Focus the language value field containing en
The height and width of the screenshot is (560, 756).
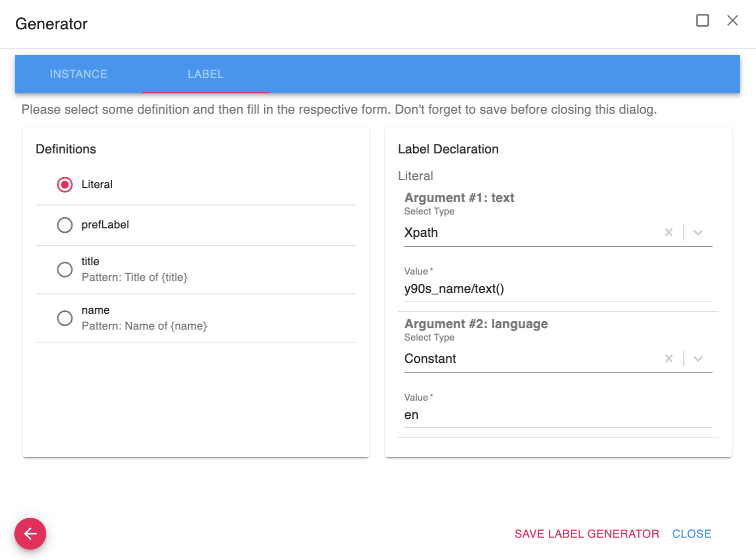(x=557, y=415)
